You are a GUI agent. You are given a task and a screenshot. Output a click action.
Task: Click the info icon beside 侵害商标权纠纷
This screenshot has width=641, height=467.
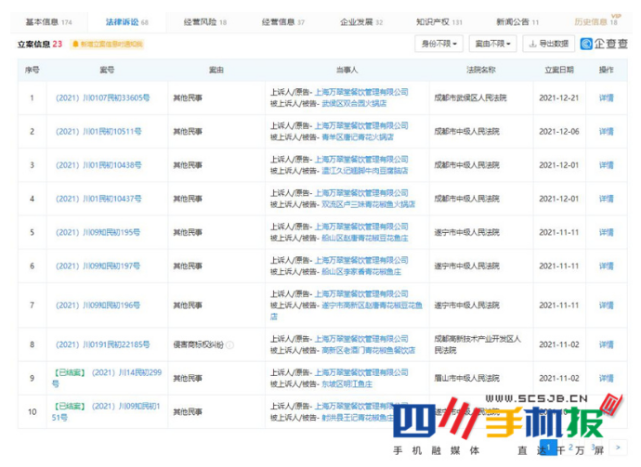(x=230, y=345)
